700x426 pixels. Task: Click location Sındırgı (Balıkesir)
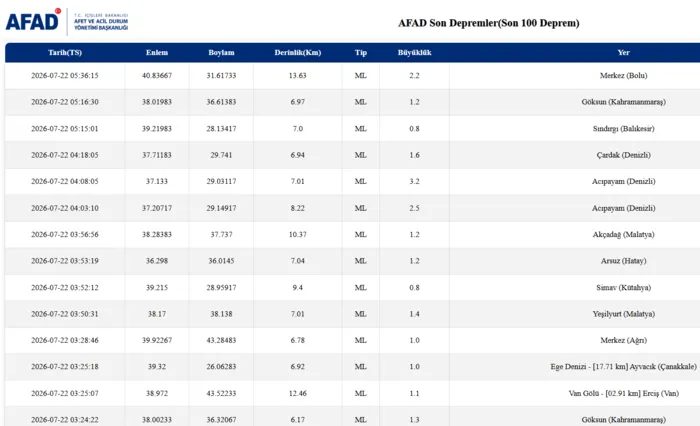coord(623,129)
